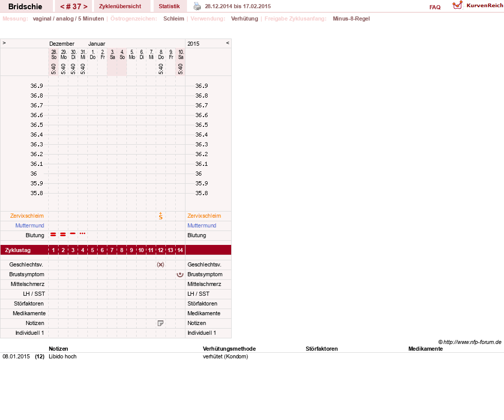
Task: Open the Statistik tab
Action: [x=169, y=7]
